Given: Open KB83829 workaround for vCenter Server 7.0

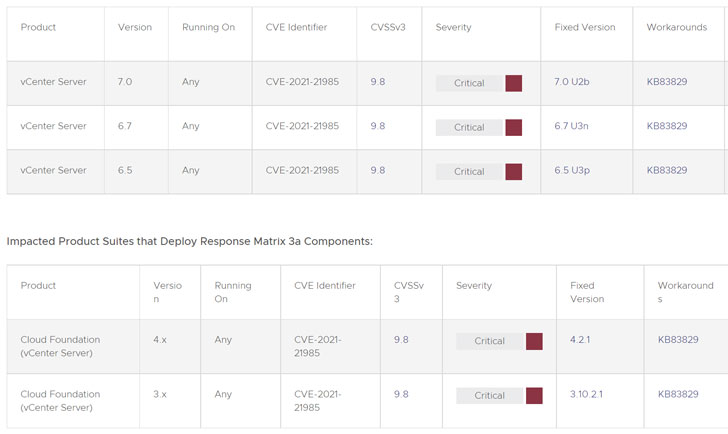Looking at the screenshot, I should click(666, 82).
